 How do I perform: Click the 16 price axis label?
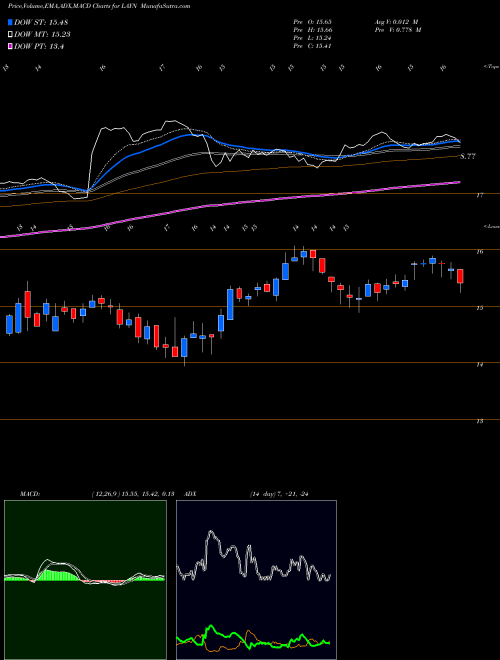point(479,252)
